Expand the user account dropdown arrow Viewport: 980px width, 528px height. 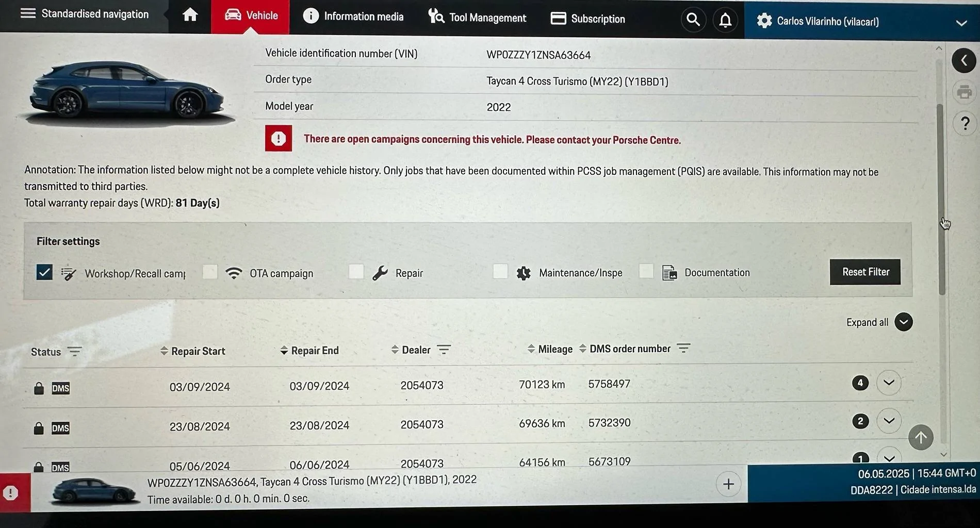961,23
